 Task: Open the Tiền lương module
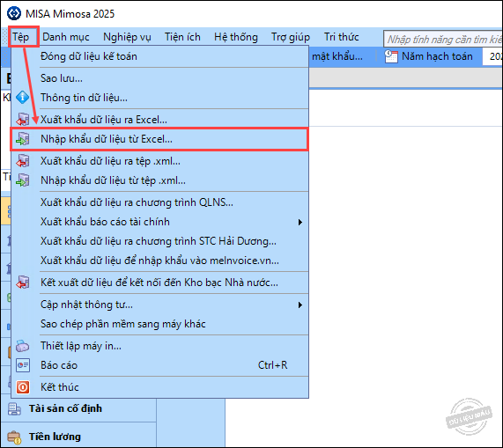78,437
